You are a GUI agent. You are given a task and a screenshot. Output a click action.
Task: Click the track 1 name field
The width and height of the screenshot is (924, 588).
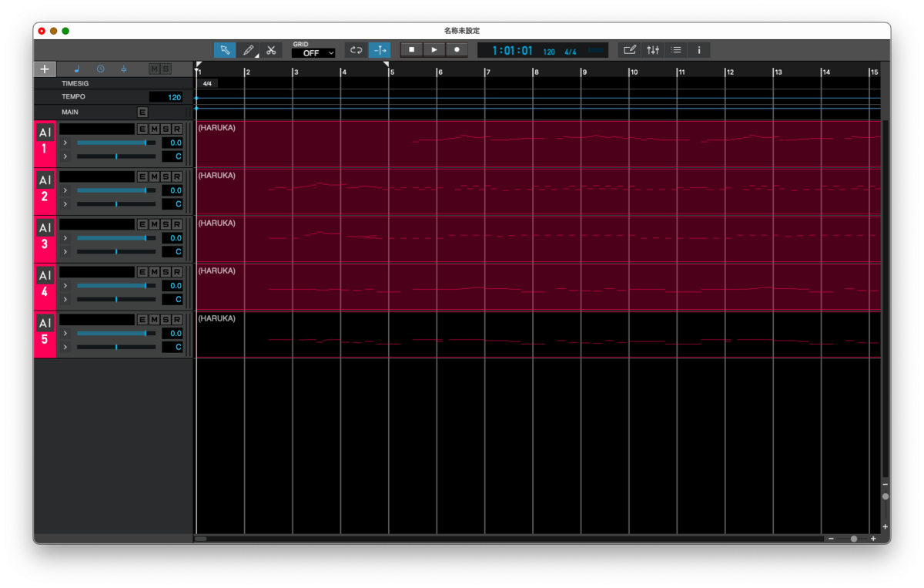pos(97,129)
